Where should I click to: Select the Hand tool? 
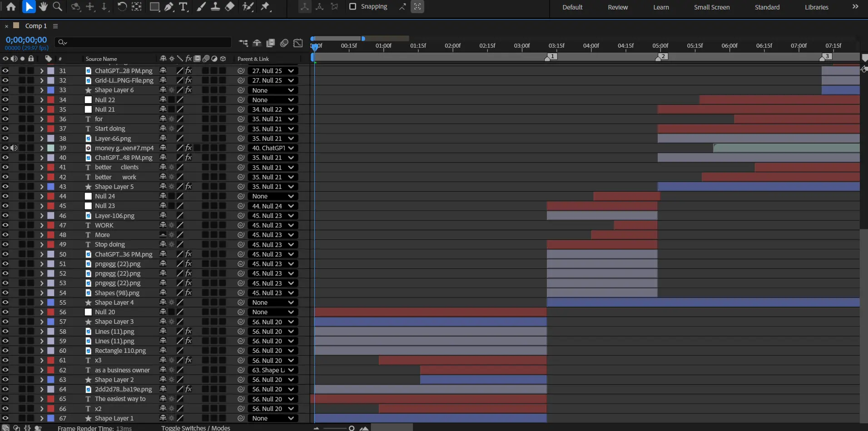click(43, 7)
